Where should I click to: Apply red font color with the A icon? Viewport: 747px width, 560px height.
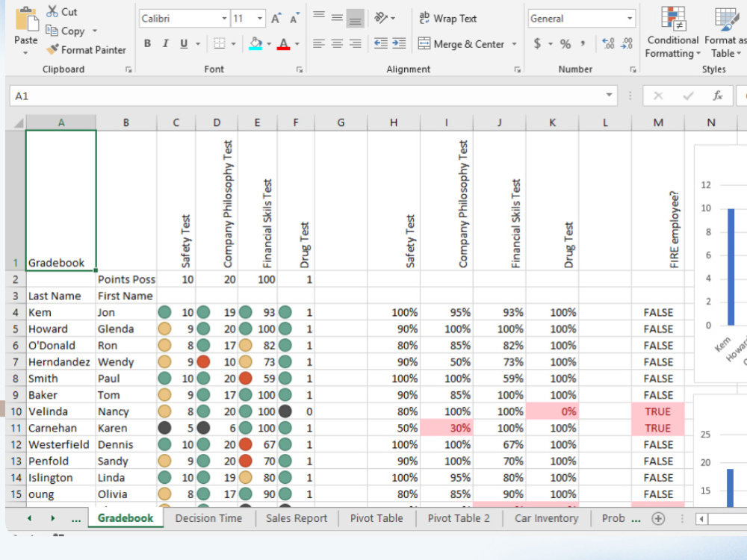click(283, 43)
